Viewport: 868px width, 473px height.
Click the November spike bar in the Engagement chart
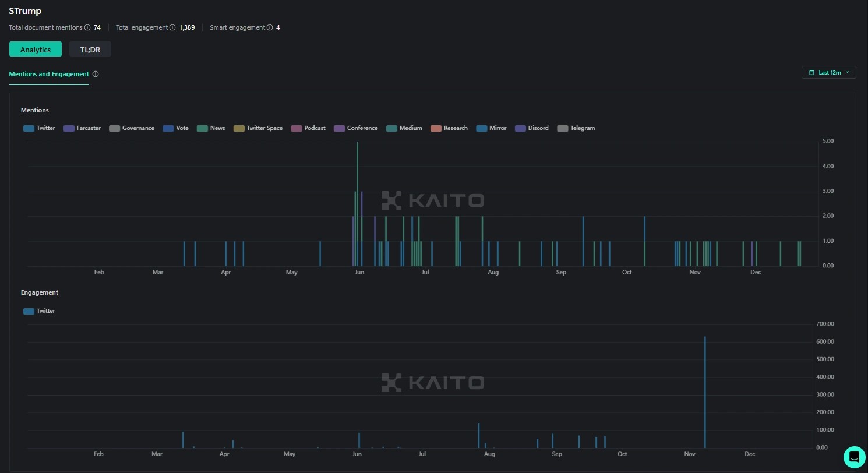coord(705,392)
